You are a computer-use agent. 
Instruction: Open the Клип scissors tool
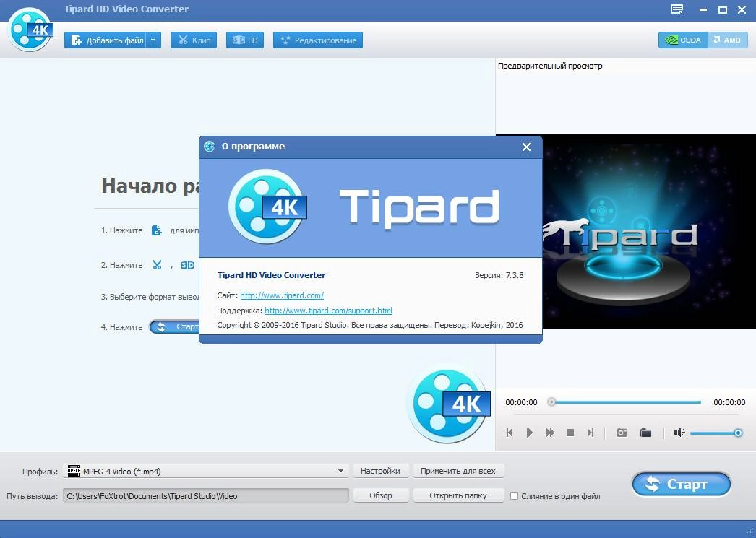coord(194,40)
